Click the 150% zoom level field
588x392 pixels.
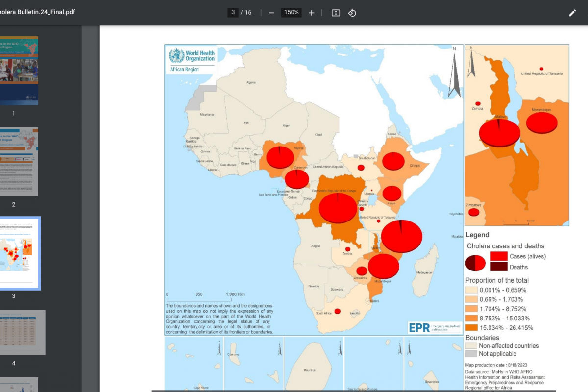[x=291, y=12]
